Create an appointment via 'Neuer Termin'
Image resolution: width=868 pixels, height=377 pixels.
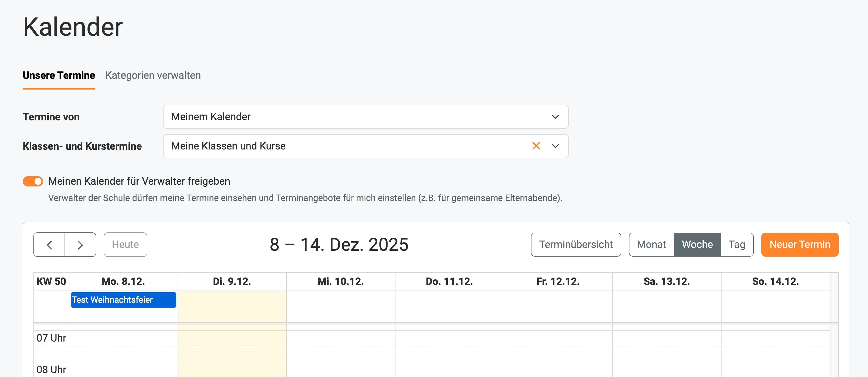(800, 245)
